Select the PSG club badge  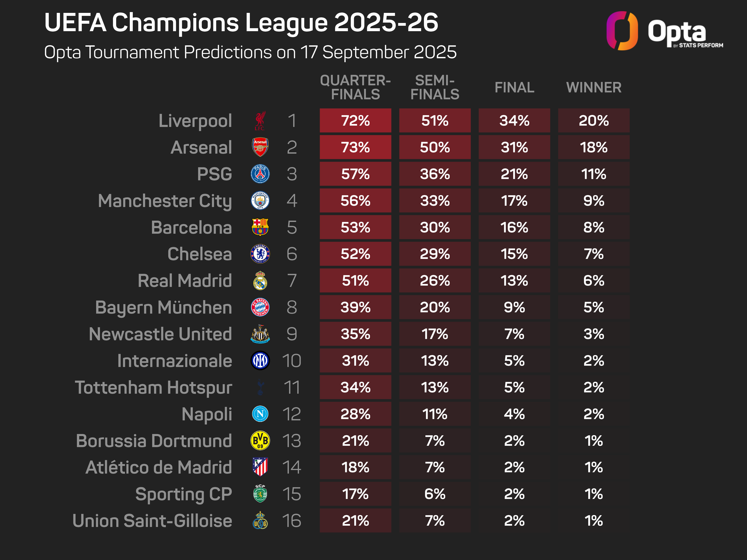click(260, 174)
